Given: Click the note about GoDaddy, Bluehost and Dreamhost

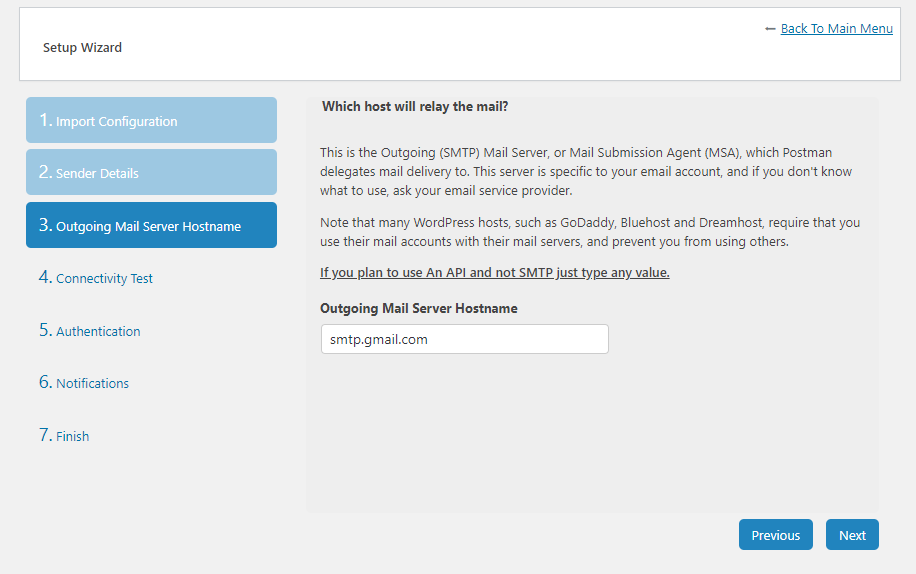Looking at the screenshot, I should pos(589,231).
